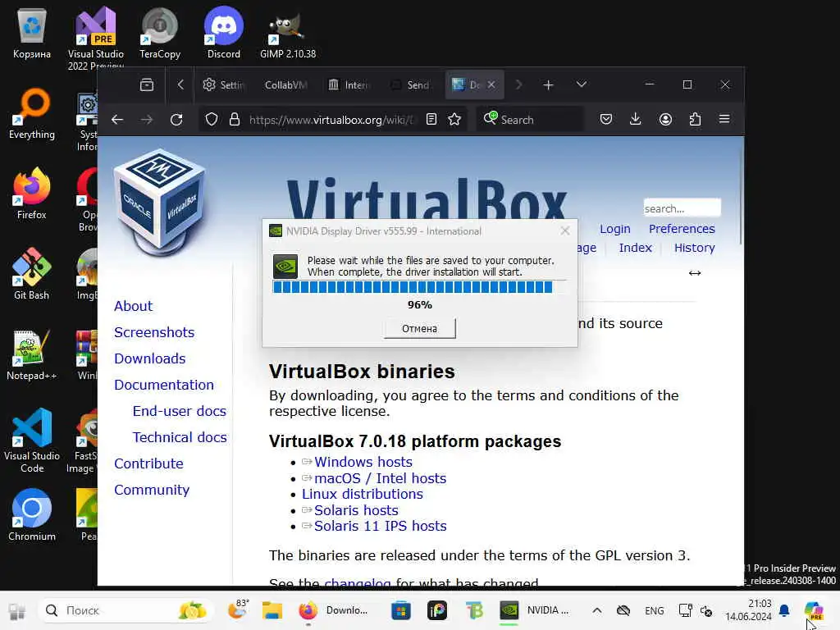
Task: Open the wiki Index link
Action: pos(636,248)
